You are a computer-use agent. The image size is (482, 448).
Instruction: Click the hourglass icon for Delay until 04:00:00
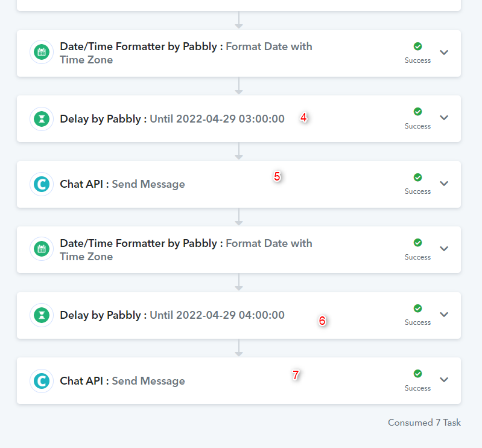coord(42,315)
